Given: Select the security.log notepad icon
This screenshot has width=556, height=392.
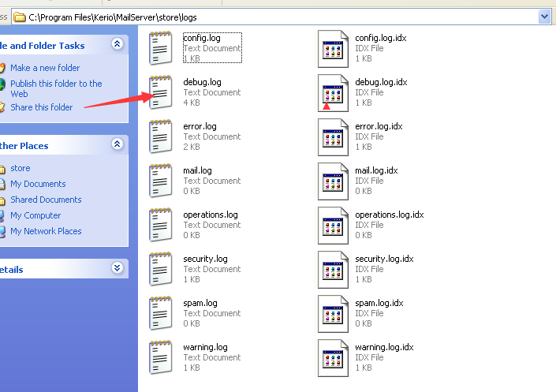Looking at the screenshot, I should click(162, 269).
